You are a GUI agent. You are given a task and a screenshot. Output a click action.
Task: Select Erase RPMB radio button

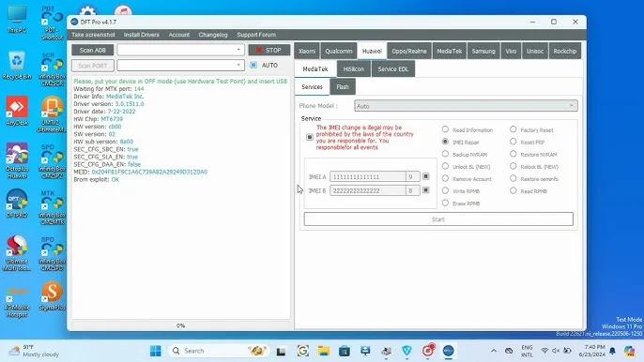coord(445,204)
